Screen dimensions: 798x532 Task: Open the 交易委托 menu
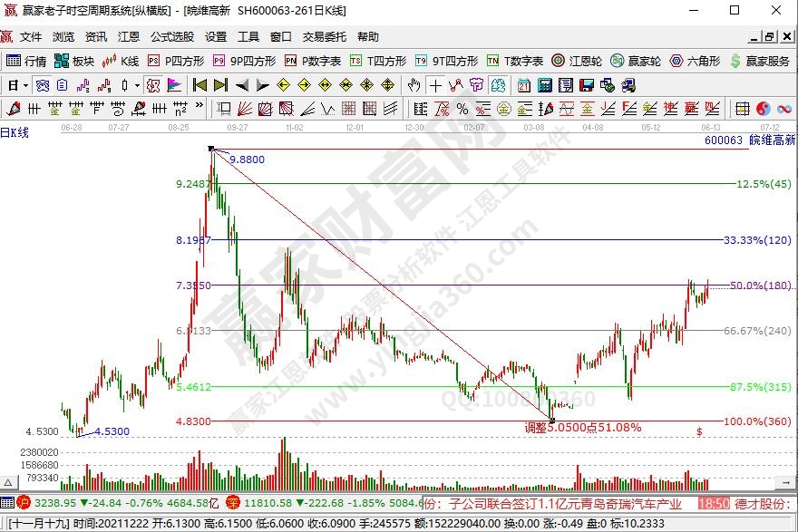pyautogui.click(x=324, y=37)
